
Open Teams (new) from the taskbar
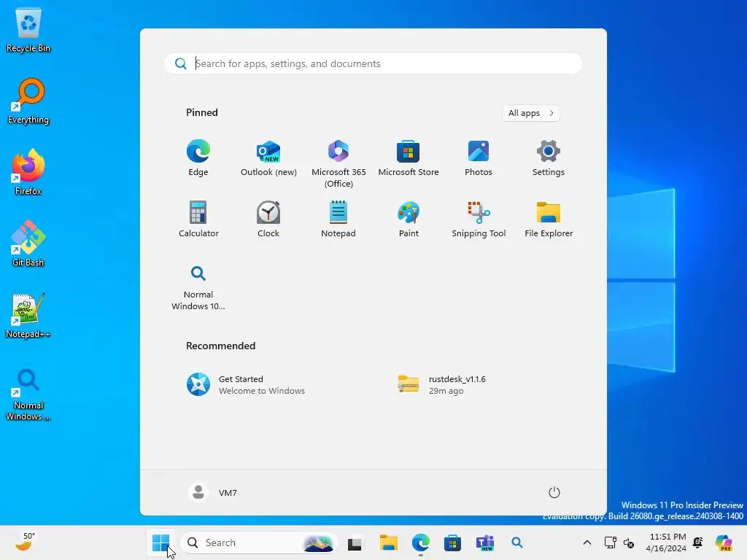coord(485,542)
